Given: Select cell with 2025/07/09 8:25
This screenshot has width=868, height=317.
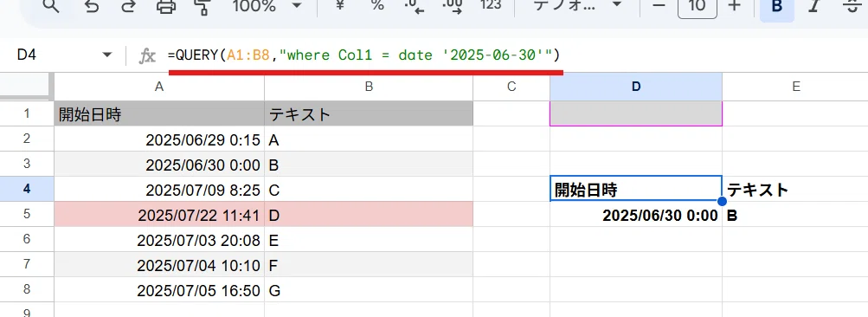Looking at the screenshot, I should pyautogui.click(x=159, y=189).
